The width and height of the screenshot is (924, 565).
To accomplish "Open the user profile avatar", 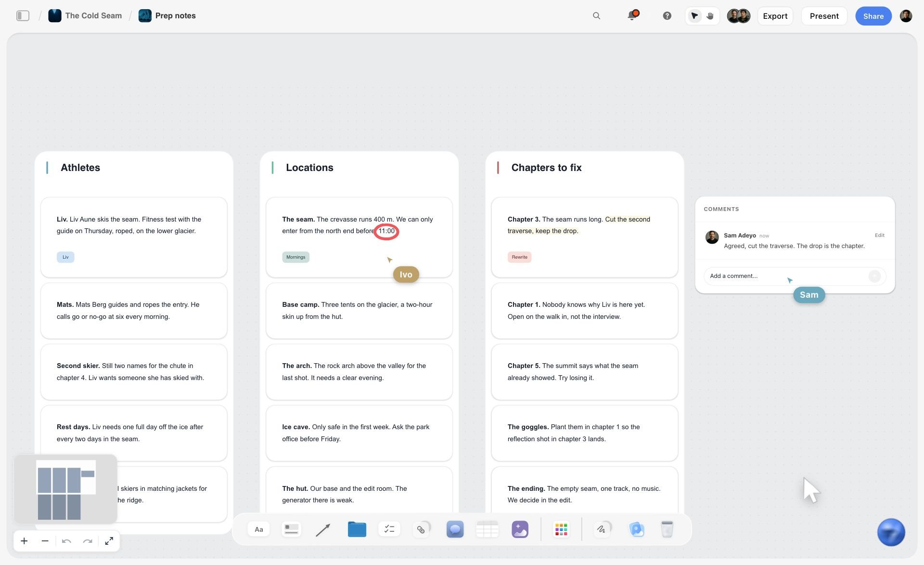I will point(906,16).
